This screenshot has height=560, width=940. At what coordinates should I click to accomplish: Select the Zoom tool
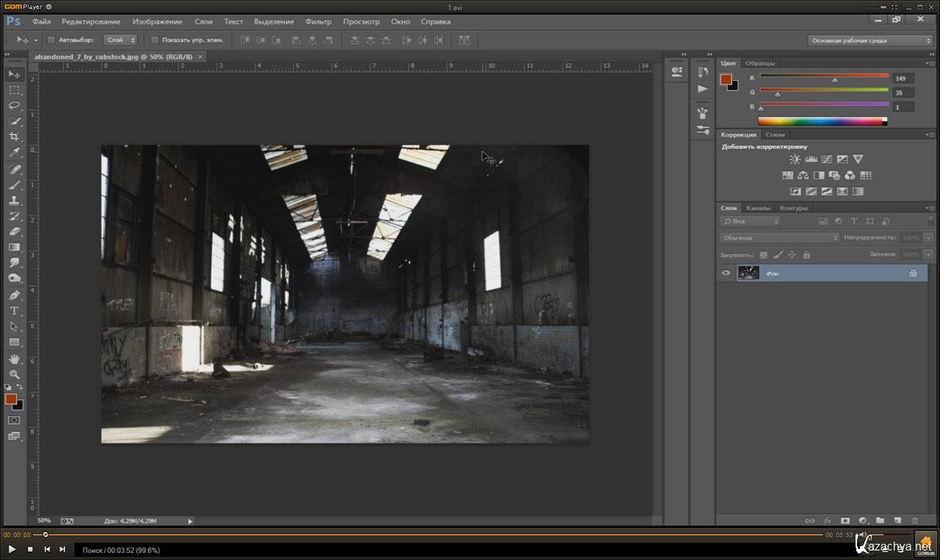pos(14,374)
